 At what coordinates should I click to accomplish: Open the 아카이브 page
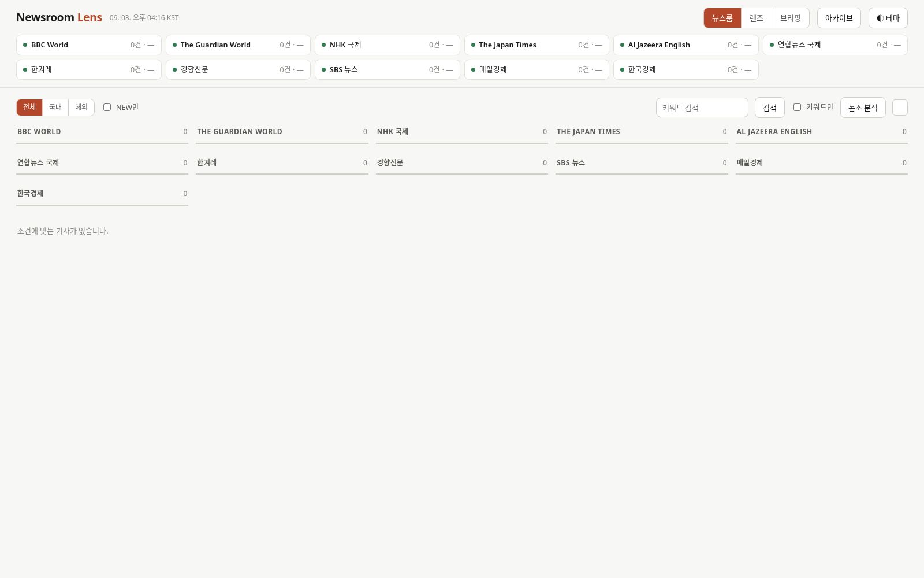tap(839, 18)
